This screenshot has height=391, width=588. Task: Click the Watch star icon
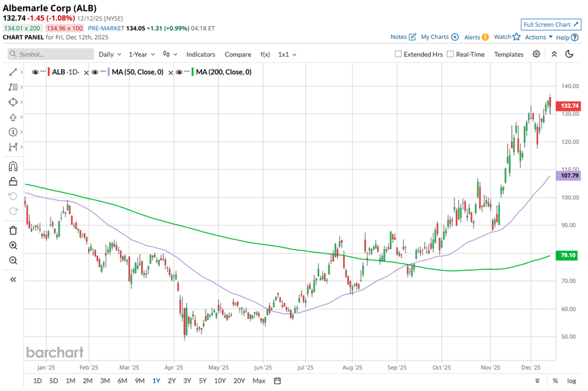pos(516,36)
